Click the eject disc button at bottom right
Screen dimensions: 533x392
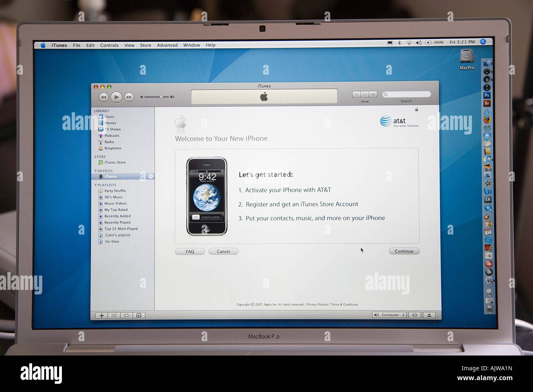coord(429,315)
